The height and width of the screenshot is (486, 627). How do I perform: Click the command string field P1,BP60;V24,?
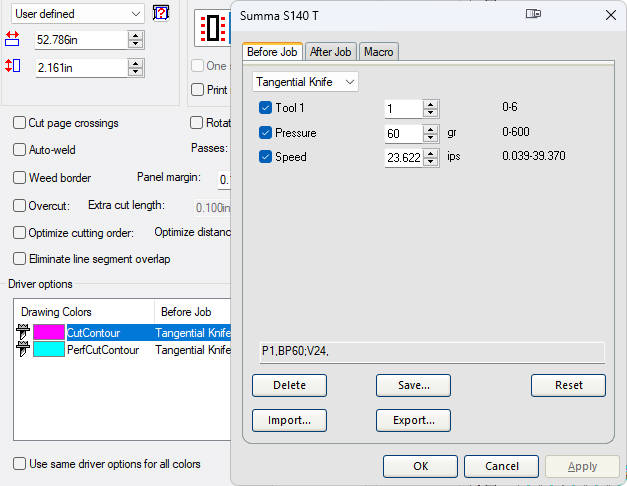[432, 351]
